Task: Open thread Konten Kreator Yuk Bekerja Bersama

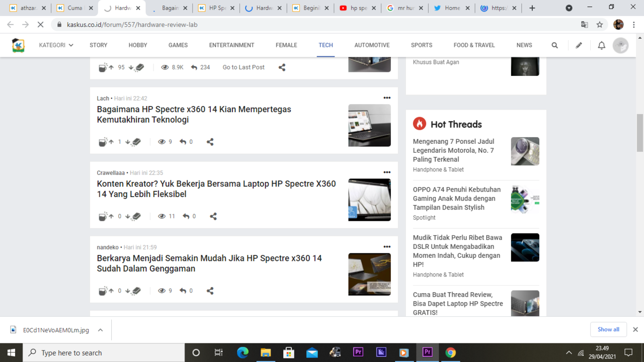Action: [216, 189]
